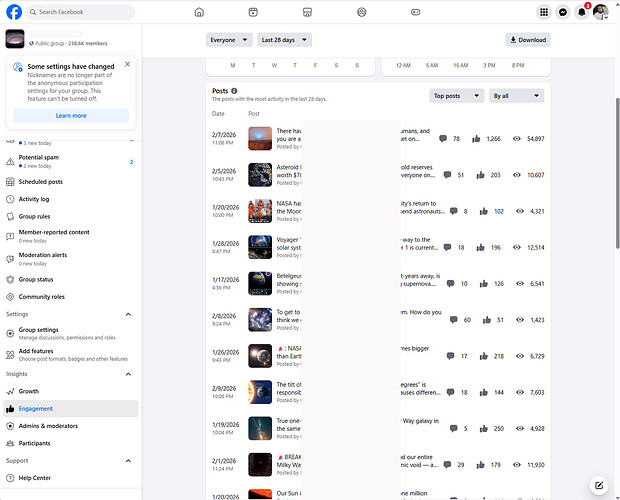Screen dimensions: 620x500
Task: Open Activity log
Action: click(71, 199)
